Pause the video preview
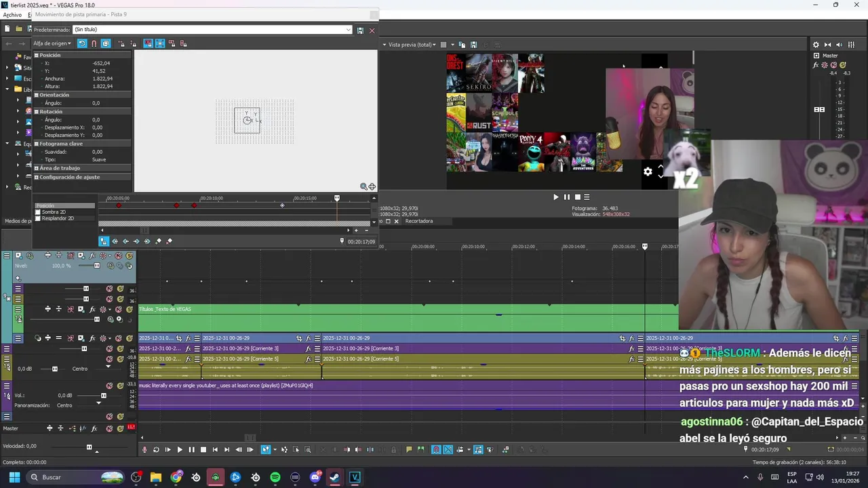The image size is (868, 488). (567, 197)
